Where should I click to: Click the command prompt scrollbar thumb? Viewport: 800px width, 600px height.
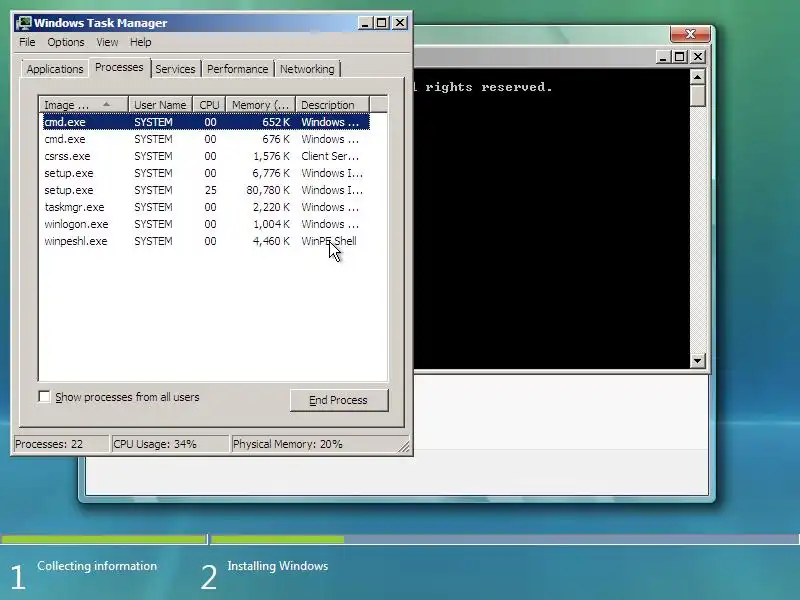697,96
